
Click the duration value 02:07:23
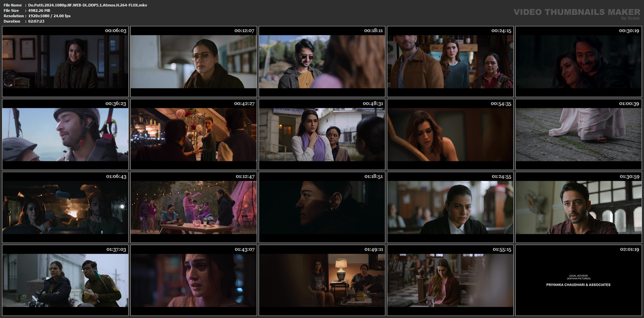(36, 21)
